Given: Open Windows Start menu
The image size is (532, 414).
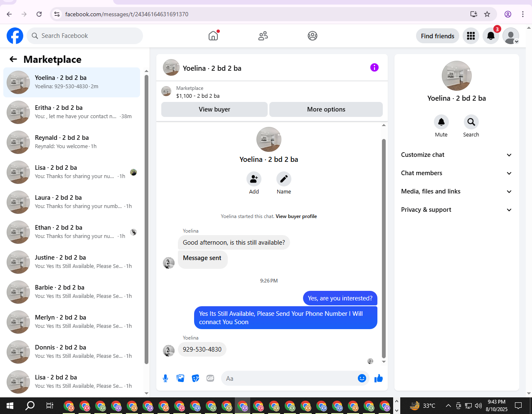Looking at the screenshot, I should [10, 406].
